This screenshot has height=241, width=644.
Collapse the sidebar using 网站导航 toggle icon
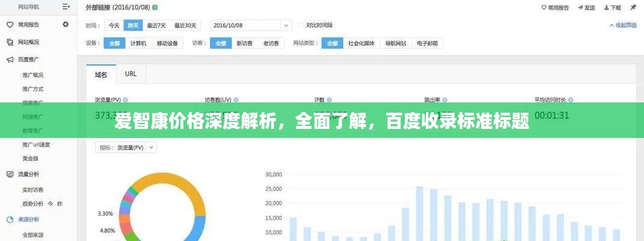point(66,7)
